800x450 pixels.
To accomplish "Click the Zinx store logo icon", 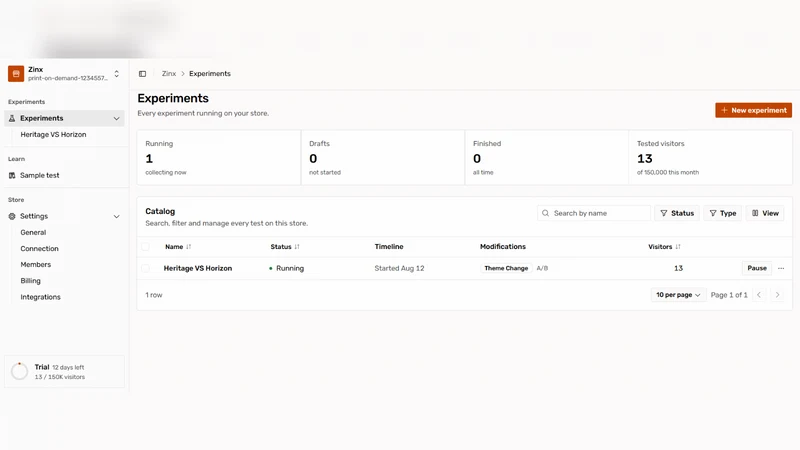I will (x=16, y=73).
